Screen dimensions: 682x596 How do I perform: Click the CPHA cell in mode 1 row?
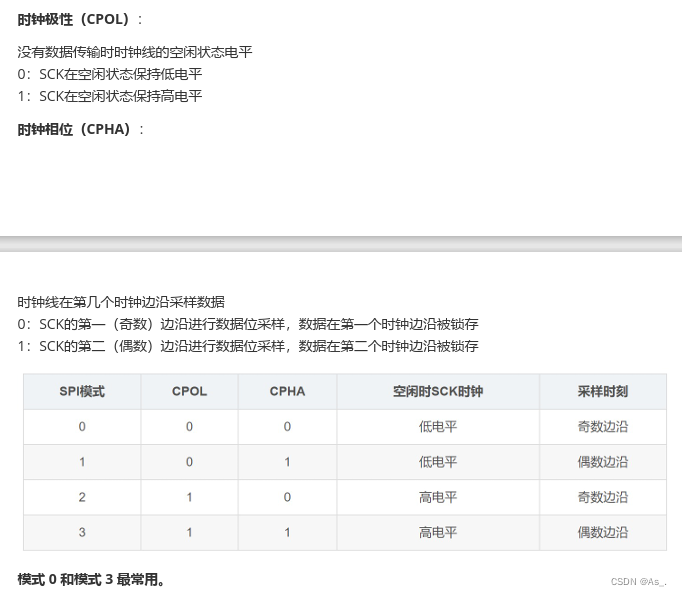pyautogui.click(x=287, y=462)
